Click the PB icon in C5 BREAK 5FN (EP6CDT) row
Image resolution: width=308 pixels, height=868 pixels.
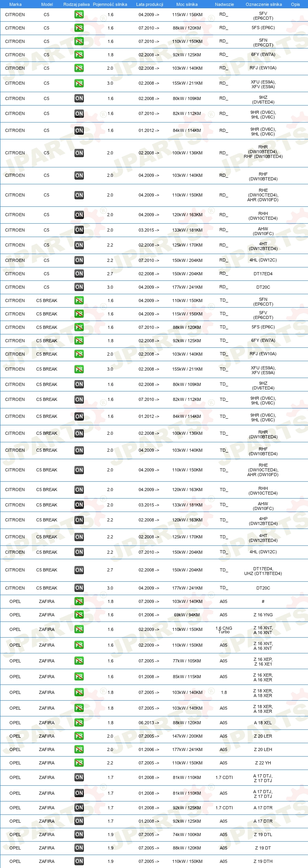click(79, 300)
